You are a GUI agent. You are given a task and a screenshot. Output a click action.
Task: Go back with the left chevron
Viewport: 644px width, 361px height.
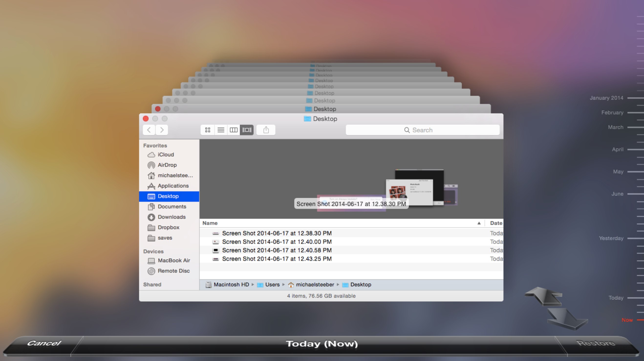(149, 130)
